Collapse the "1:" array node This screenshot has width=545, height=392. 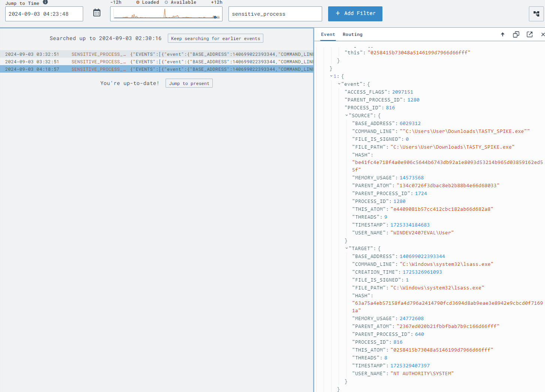pyautogui.click(x=331, y=76)
